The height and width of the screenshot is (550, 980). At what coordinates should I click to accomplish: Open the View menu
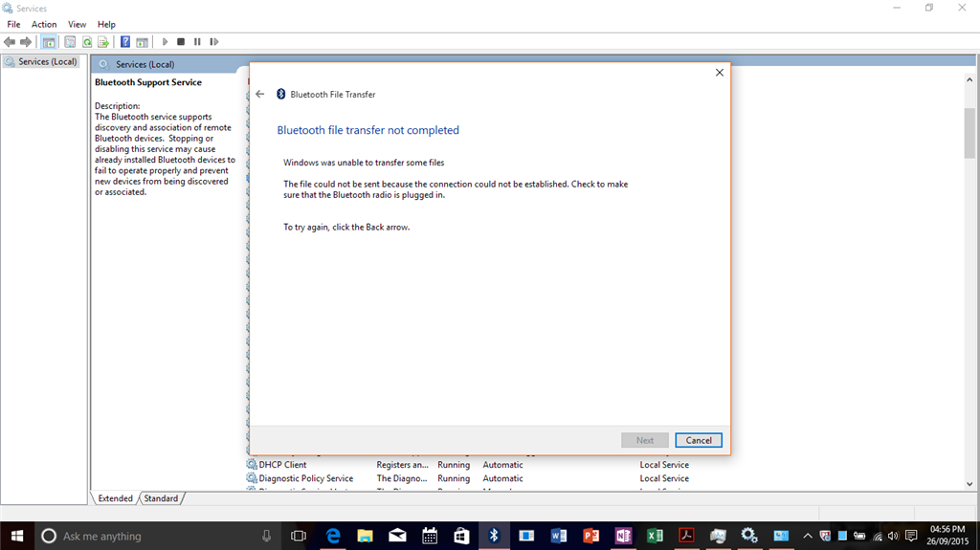tap(77, 24)
